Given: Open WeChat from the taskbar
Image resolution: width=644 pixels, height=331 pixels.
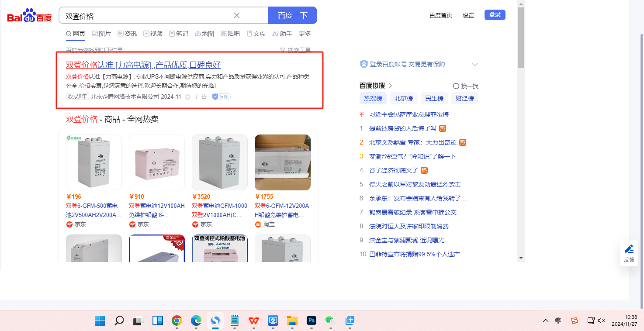Looking at the screenshot, I should [330, 321].
